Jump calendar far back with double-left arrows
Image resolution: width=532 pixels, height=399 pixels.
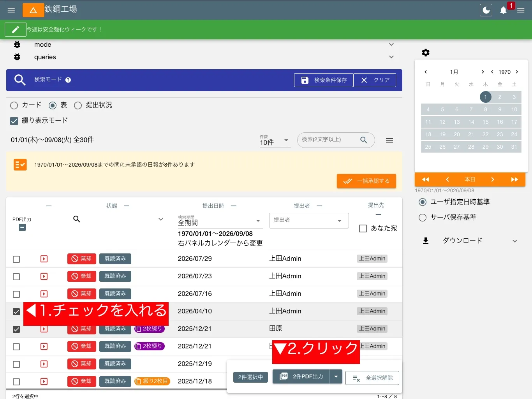tap(426, 179)
